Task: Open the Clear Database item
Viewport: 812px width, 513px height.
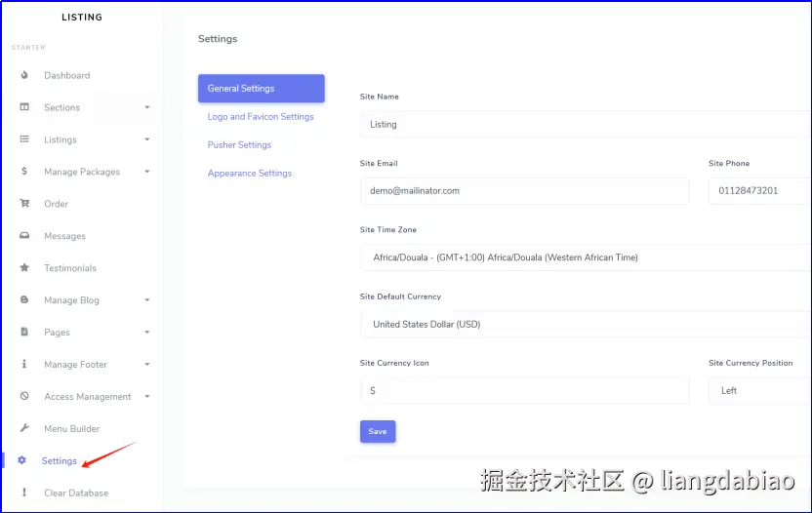Action: pyautogui.click(x=76, y=493)
